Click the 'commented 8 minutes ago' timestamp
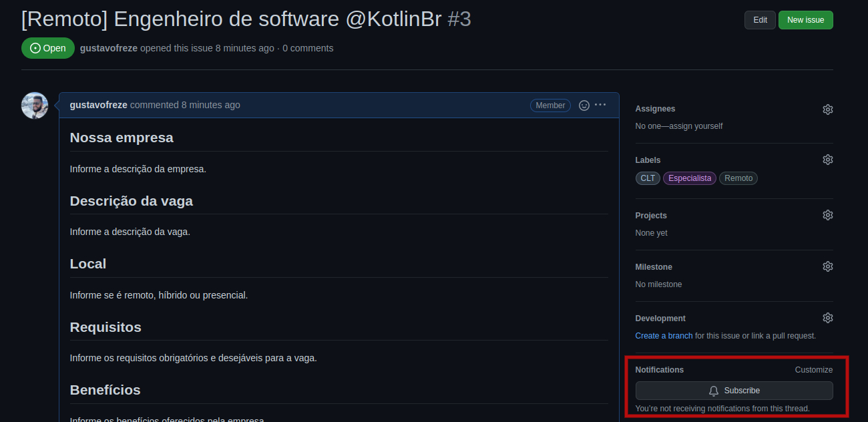Screen dimensions: 868x422 tap(185, 105)
